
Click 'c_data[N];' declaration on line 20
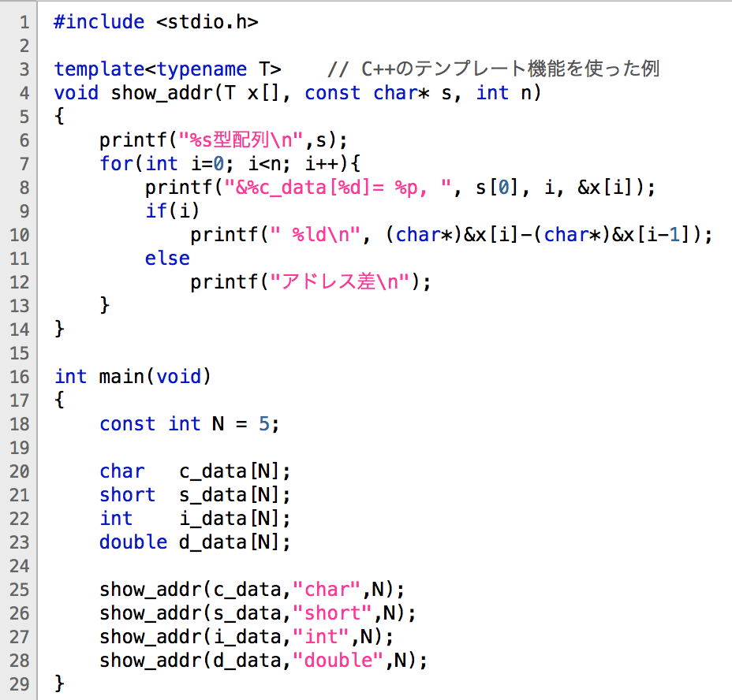point(235,471)
